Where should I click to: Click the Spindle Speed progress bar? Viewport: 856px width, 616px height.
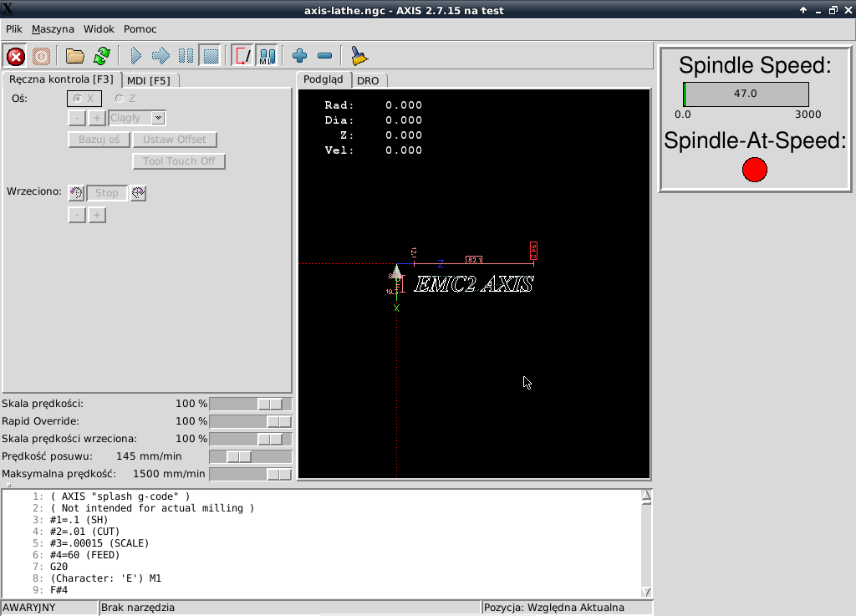(746, 94)
